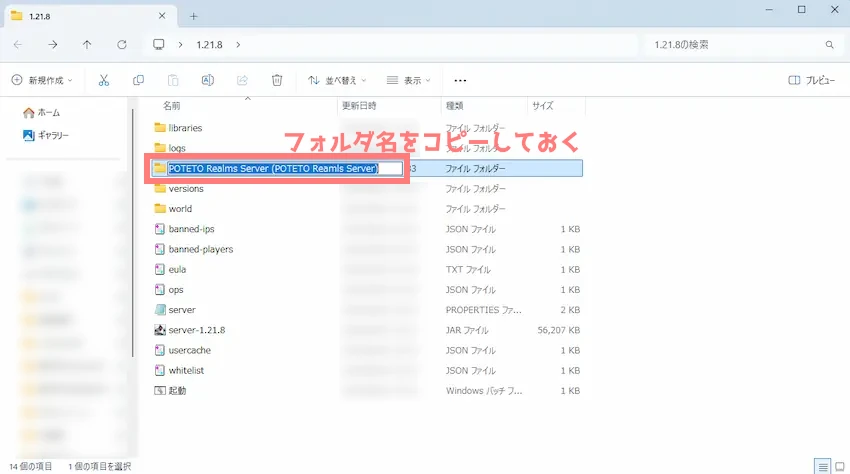Open the 新規作成 dropdown
Screen dimensions: 850x474
click(42, 80)
